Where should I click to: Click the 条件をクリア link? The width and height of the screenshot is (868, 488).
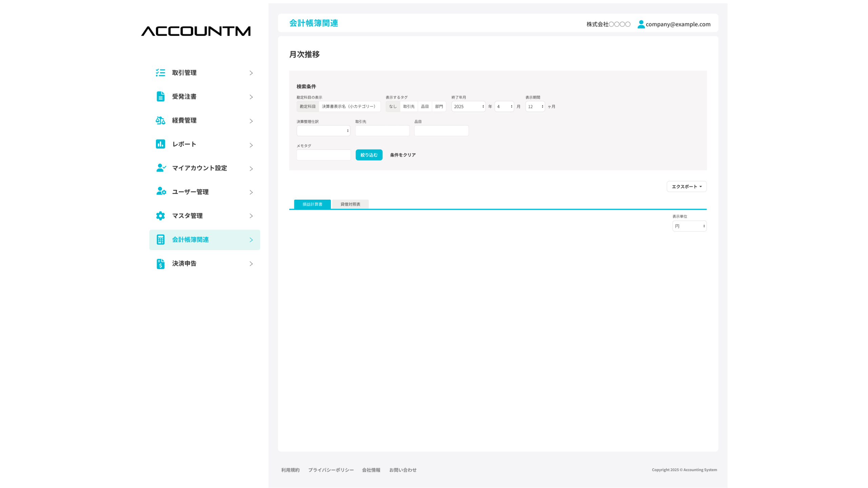(402, 155)
